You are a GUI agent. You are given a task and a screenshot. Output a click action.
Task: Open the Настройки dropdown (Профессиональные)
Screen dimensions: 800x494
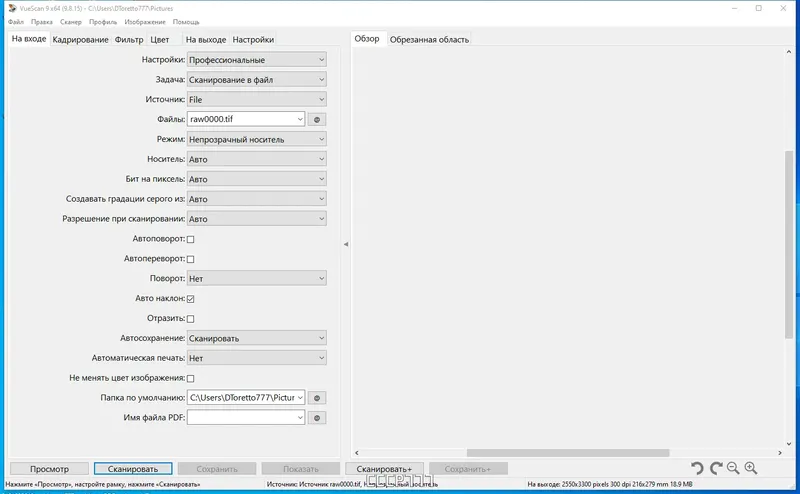(x=257, y=60)
